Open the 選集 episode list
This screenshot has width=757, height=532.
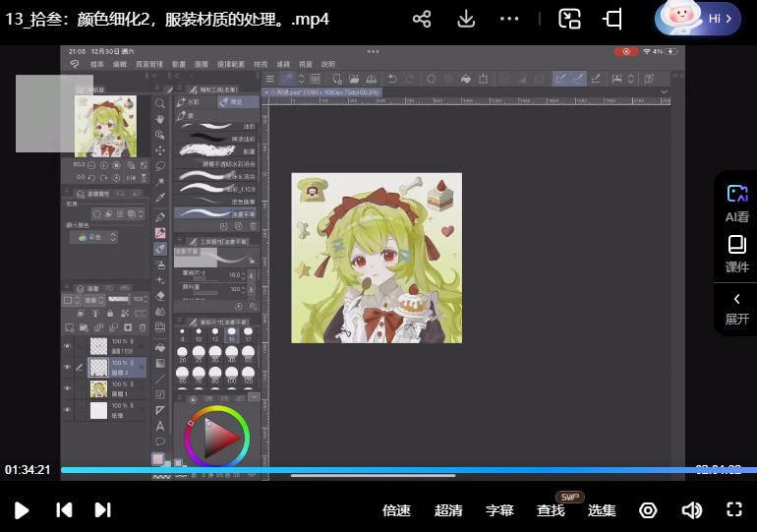[602, 510]
